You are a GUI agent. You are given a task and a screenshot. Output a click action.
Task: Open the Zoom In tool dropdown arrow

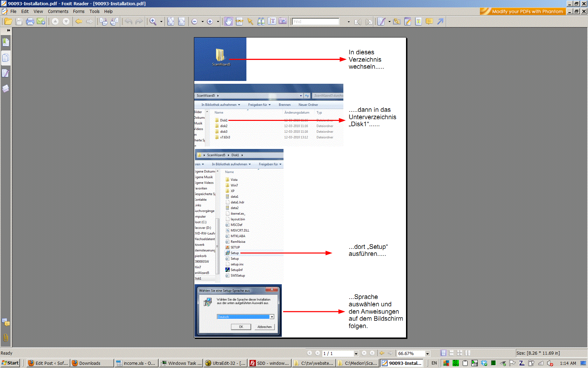(161, 22)
